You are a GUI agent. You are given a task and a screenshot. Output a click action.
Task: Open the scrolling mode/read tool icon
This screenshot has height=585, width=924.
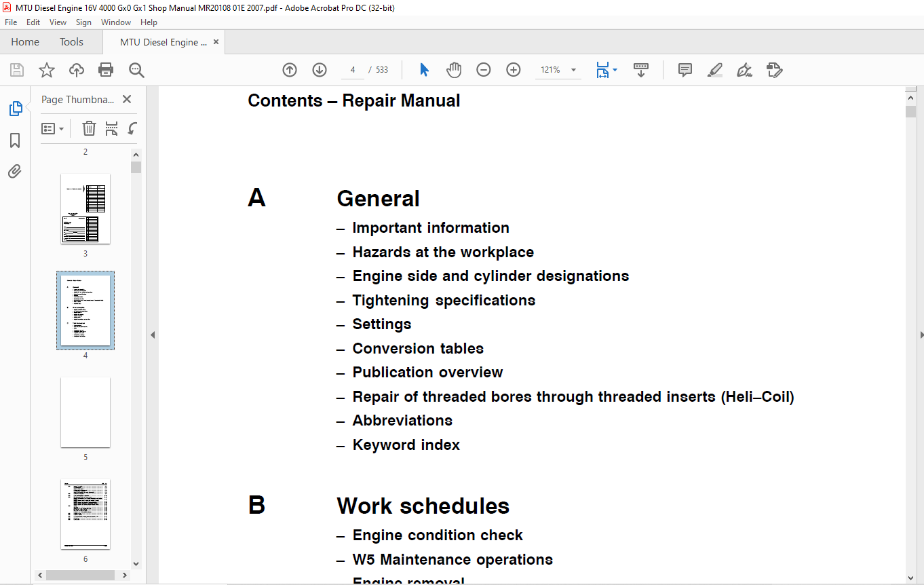click(641, 70)
